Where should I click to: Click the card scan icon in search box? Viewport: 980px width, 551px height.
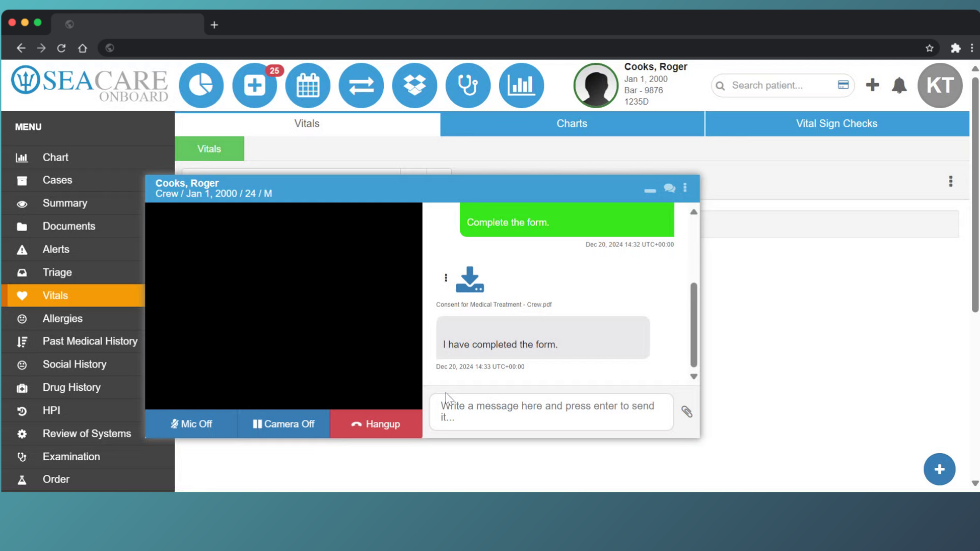843,85
